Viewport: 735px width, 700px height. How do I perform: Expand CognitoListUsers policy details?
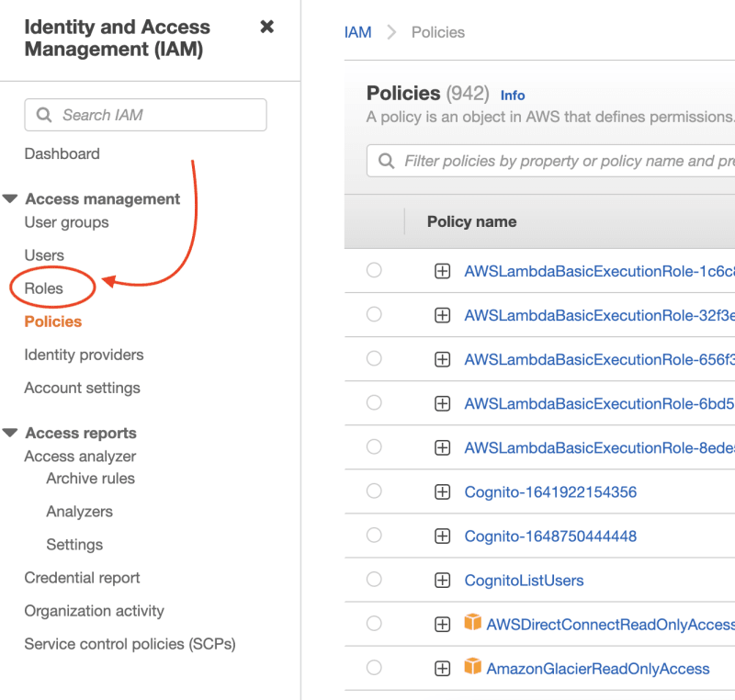pyautogui.click(x=443, y=581)
